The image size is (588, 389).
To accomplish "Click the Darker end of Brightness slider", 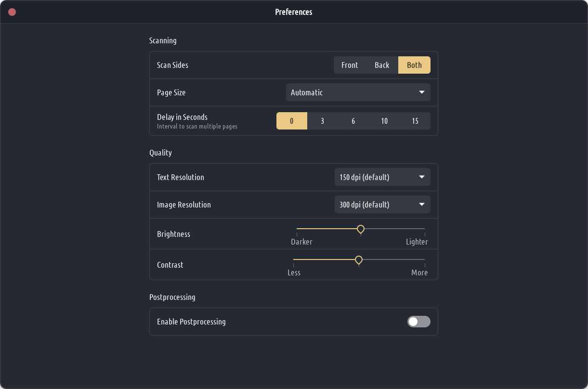I will (298, 229).
